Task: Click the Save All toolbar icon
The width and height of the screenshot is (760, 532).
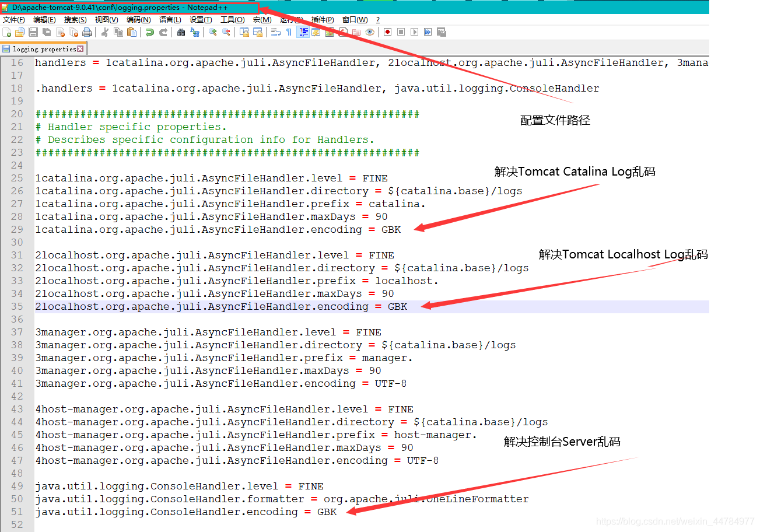Action: tap(46, 32)
